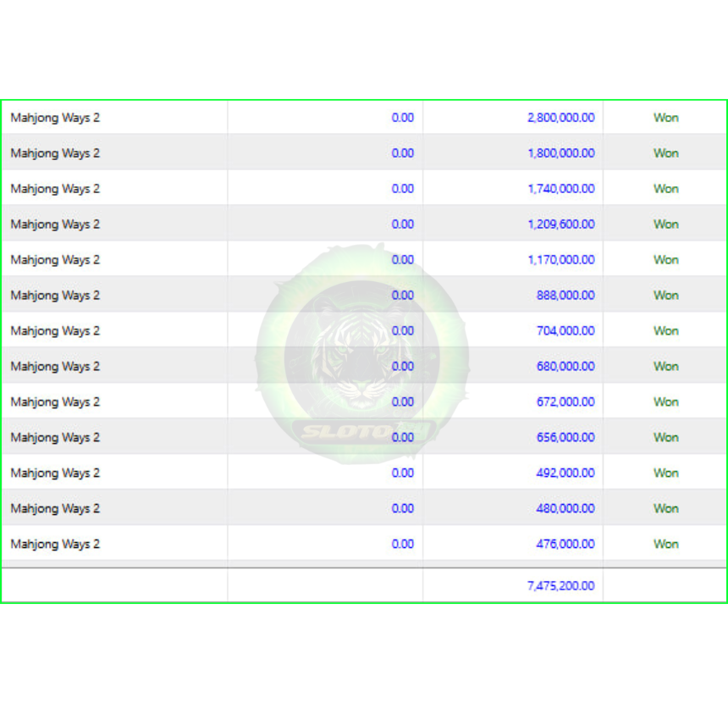Click Won status in the 476,000.00 row
728x703 pixels.
click(x=666, y=544)
